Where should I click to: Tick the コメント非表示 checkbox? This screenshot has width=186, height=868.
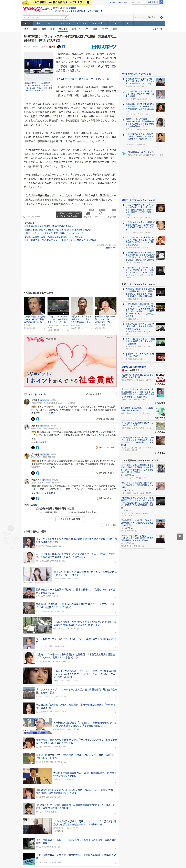102,525
